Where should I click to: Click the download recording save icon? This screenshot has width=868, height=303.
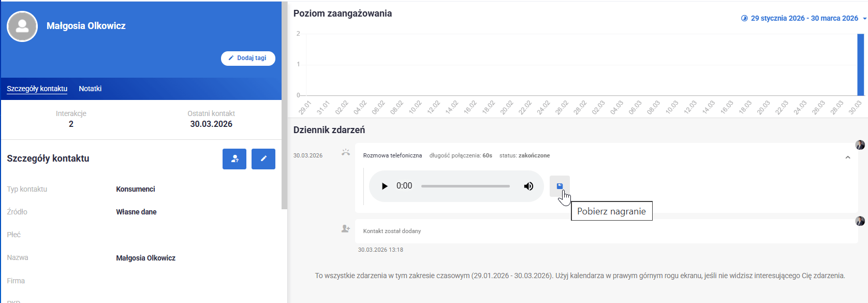coord(560,186)
